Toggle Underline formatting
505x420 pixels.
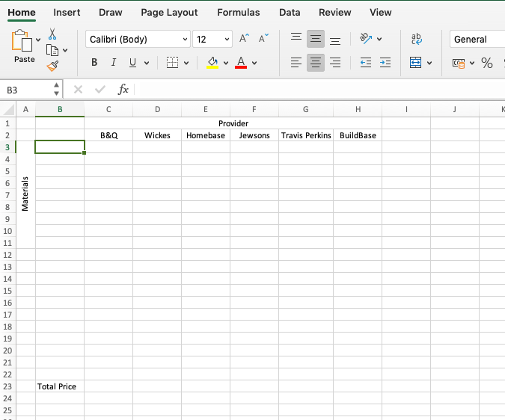pyautogui.click(x=132, y=62)
